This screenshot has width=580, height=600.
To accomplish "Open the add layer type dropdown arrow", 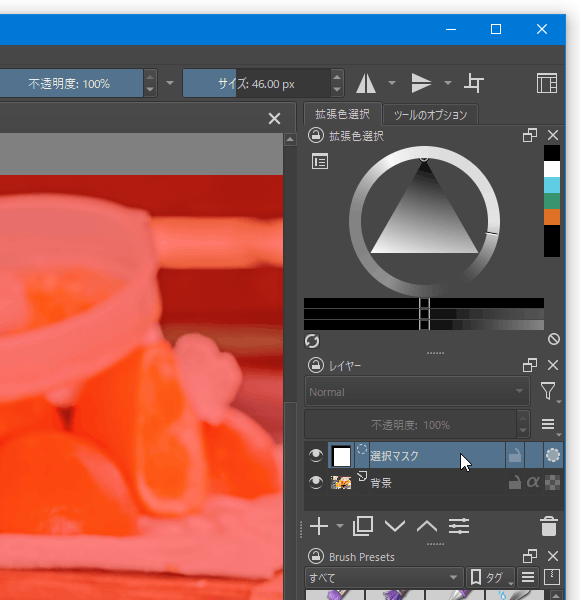I will tap(339, 526).
